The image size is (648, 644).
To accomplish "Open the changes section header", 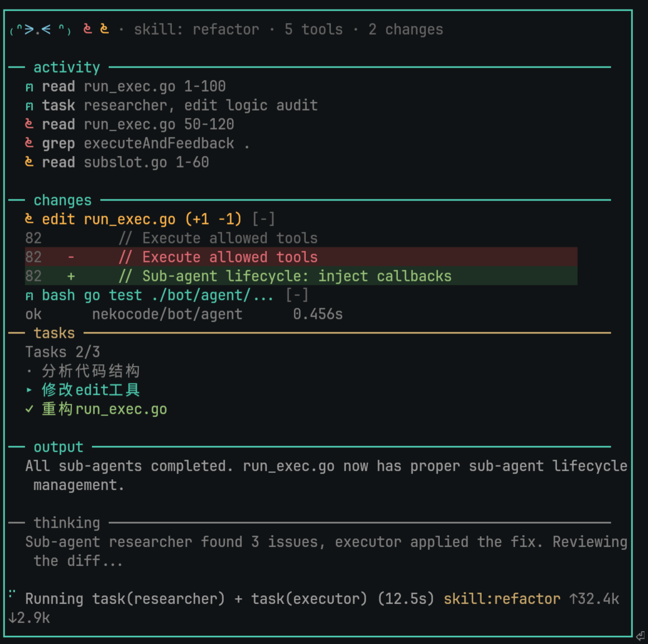I will point(63,201).
